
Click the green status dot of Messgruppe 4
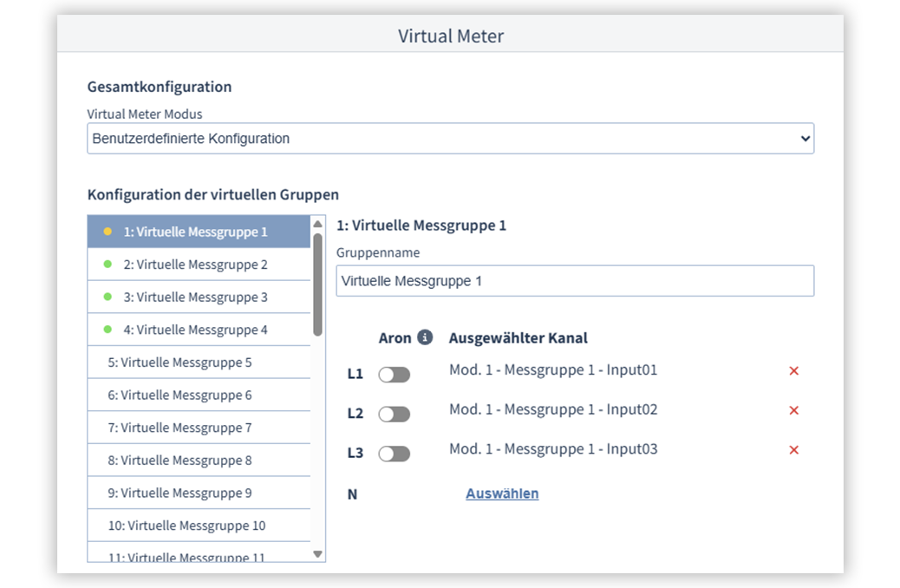(108, 330)
